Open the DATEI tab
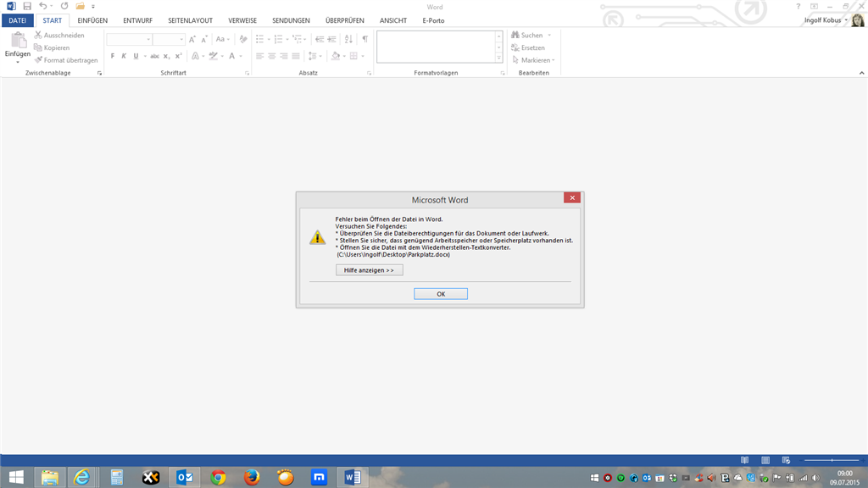The width and height of the screenshot is (868, 488). [x=17, y=20]
